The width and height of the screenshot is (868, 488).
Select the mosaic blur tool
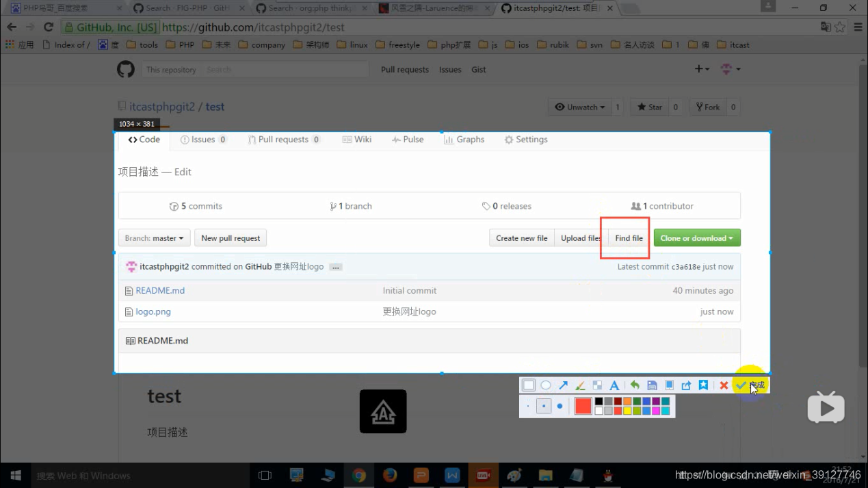click(597, 385)
